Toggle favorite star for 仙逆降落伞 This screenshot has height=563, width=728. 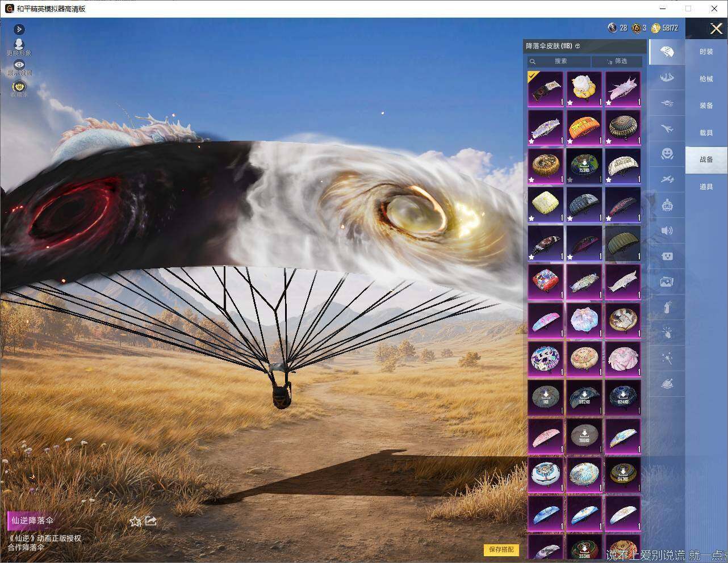pos(135,521)
